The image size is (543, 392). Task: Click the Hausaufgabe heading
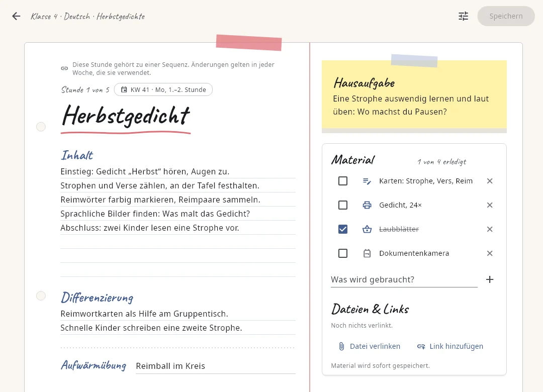(x=364, y=83)
